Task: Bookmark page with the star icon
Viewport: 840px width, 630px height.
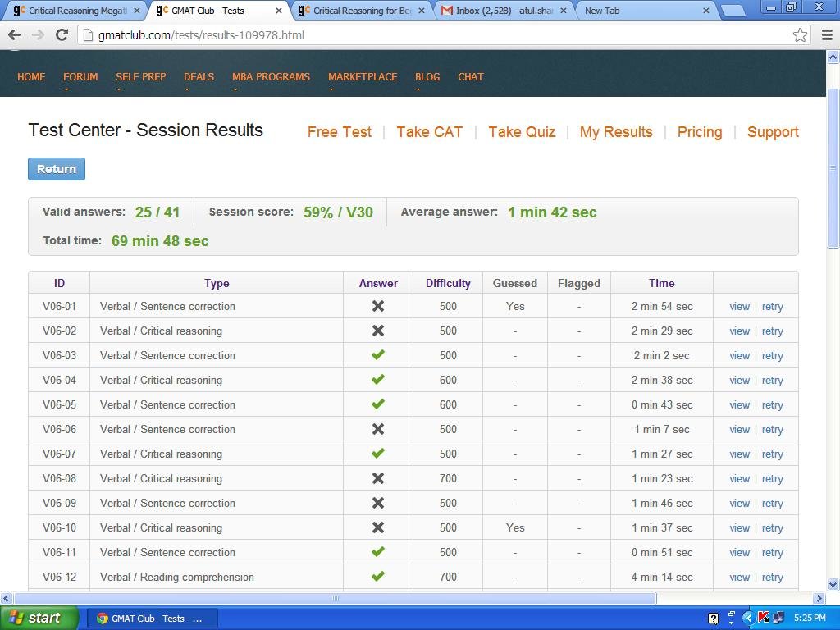Action: pos(800,34)
